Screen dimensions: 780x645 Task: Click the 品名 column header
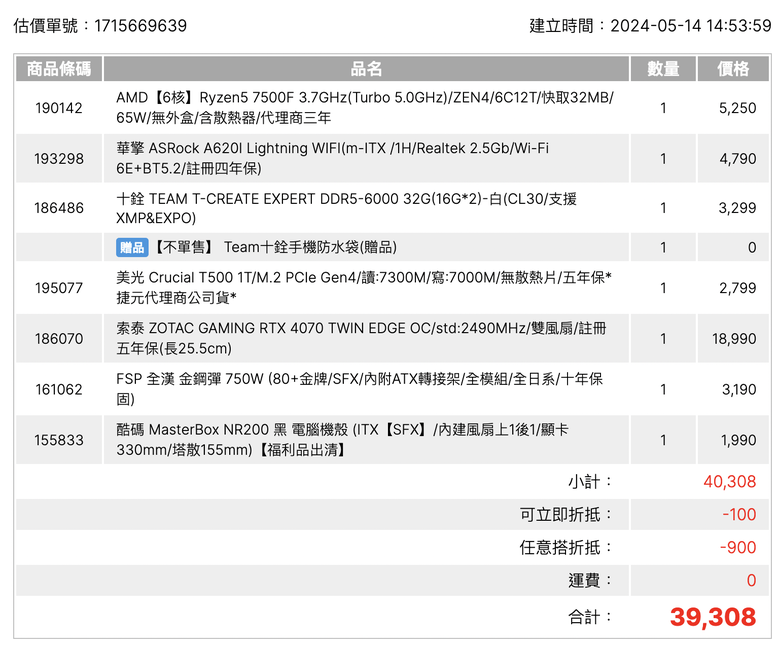tap(366, 69)
